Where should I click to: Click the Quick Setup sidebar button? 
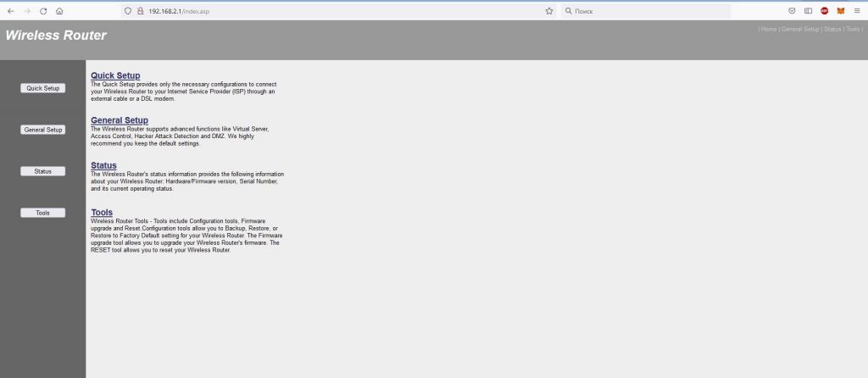click(x=42, y=88)
